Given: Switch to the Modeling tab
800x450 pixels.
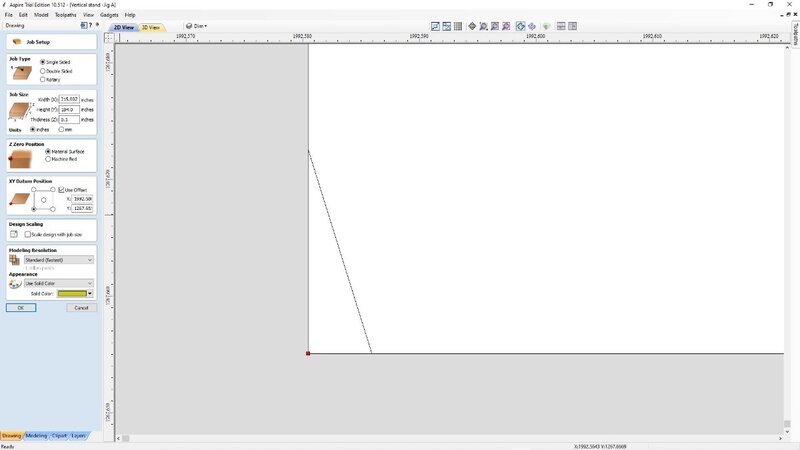Looking at the screenshot, I should coord(36,436).
